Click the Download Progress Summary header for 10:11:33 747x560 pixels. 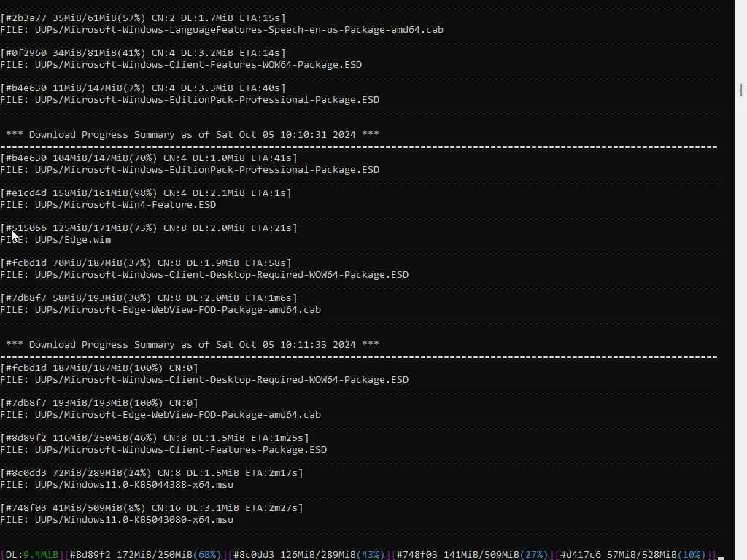(x=193, y=345)
